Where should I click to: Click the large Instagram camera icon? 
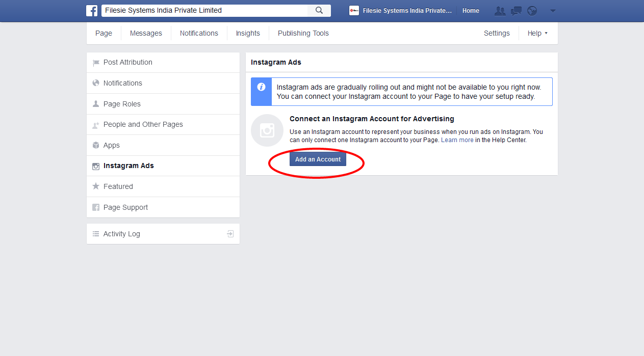267,130
